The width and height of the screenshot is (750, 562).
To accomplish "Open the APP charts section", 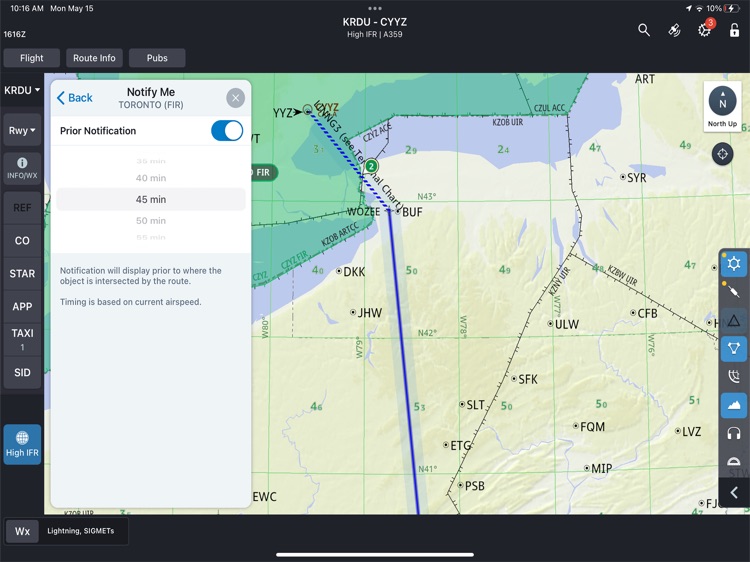I will (x=22, y=307).
